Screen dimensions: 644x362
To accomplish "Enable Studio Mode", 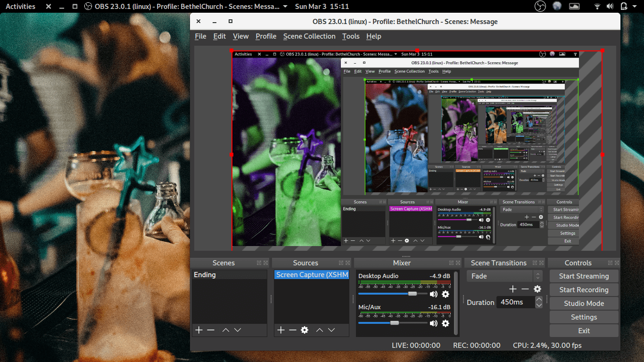I will (x=584, y=303).
